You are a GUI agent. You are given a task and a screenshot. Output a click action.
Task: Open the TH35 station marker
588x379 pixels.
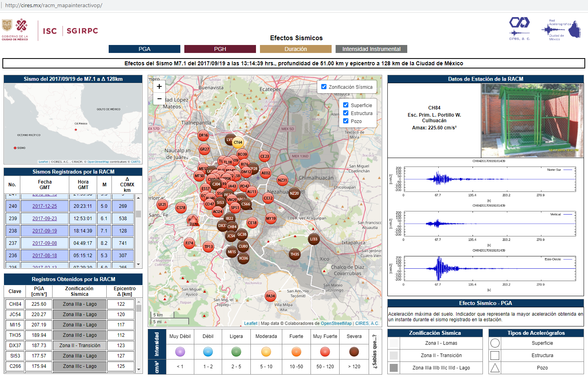295,254
